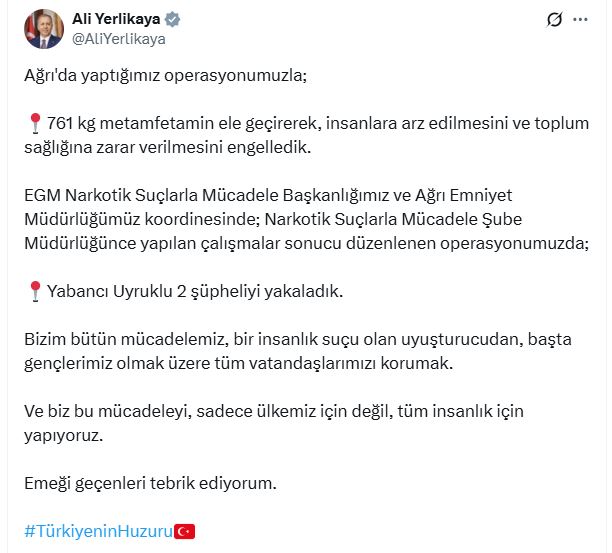Click "Emeği geçenleri tebrik ediyorum." line
Screen dimensions: 612x553
coord(150,483)
